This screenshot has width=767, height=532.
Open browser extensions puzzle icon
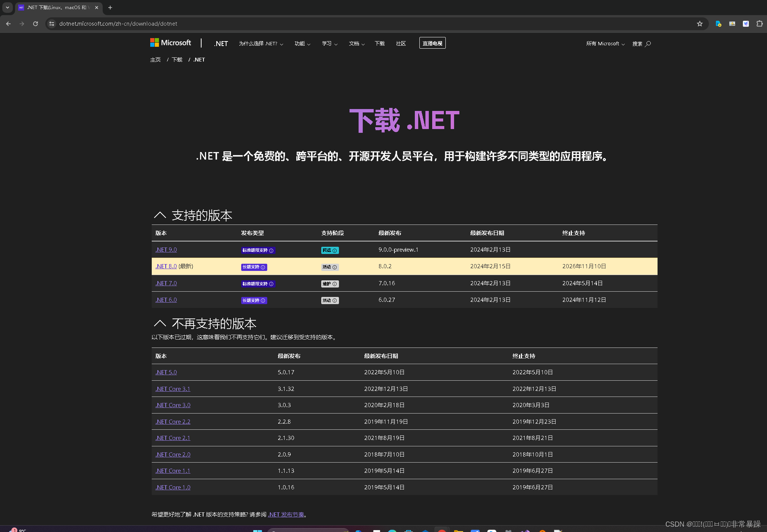(759, 24)
